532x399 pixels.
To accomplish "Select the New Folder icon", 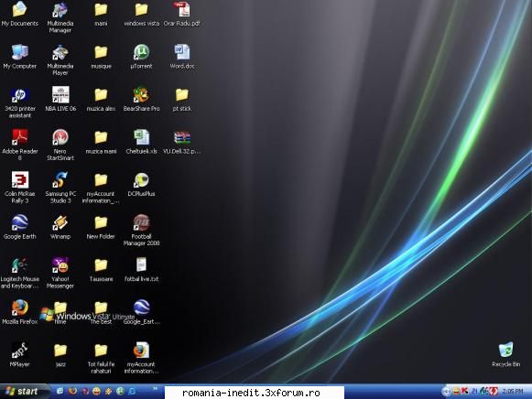I will coord(101,227).
